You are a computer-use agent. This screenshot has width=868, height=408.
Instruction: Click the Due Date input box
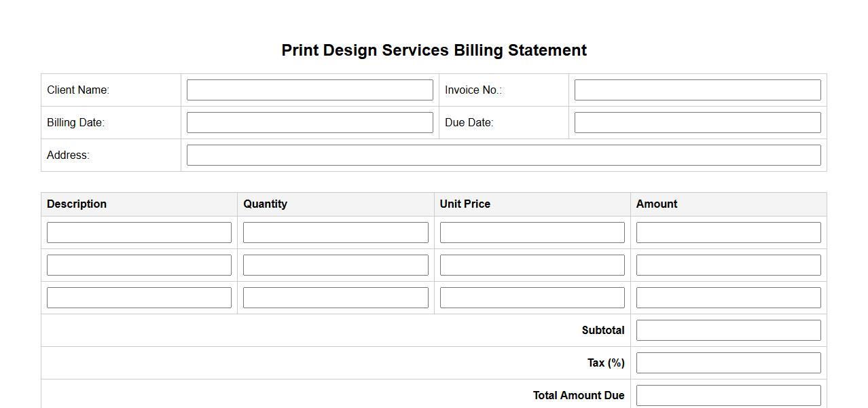[x=698, y=123]
